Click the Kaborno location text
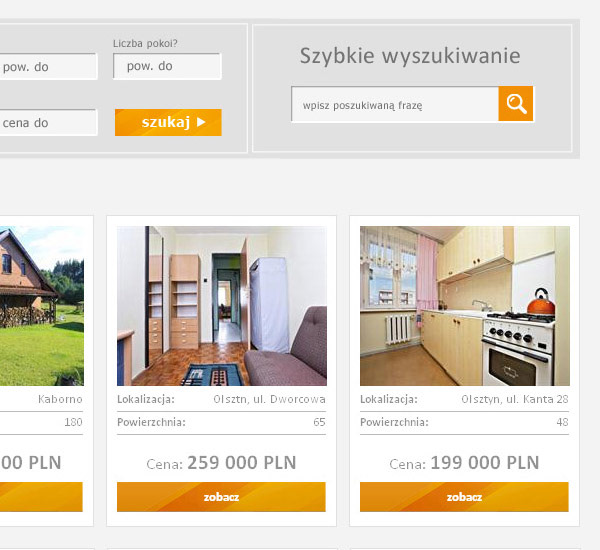This screenshot has height=550, width=600. pyautogui.click(x=60, y=399)
